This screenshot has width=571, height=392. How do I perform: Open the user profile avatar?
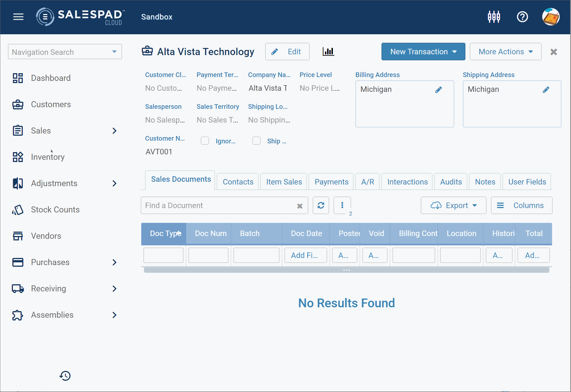coord(551,17)
